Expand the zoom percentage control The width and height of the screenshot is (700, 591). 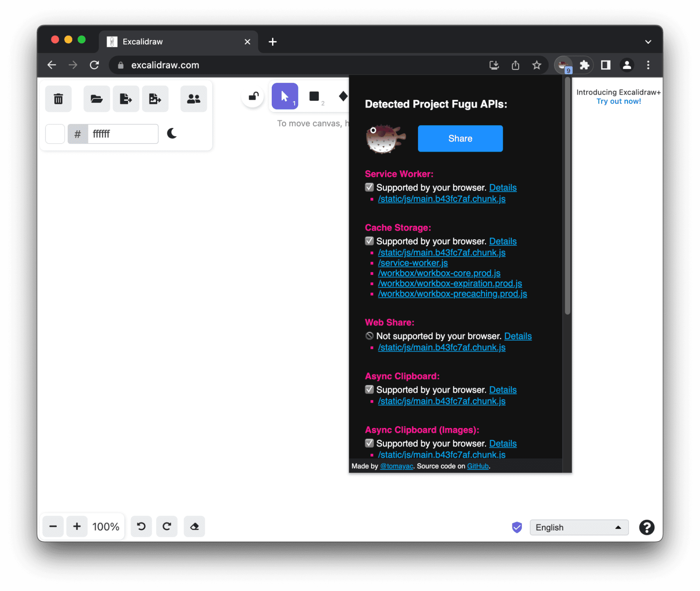point(106,527)
